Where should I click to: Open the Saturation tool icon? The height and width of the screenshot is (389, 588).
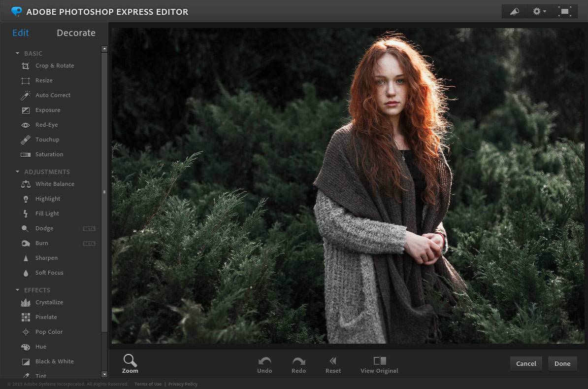(x=26, y=155)
